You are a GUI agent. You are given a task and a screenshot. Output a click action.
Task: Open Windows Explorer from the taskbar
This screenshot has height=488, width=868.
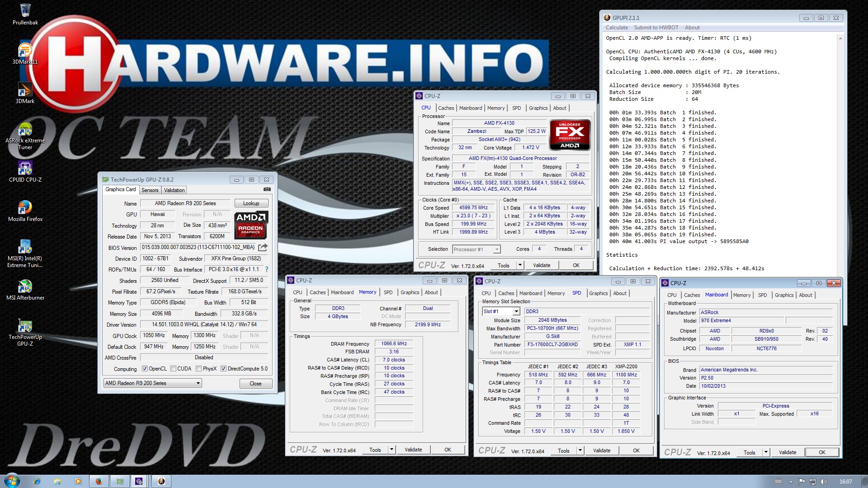pyautogui.click(x=57, y=481)
